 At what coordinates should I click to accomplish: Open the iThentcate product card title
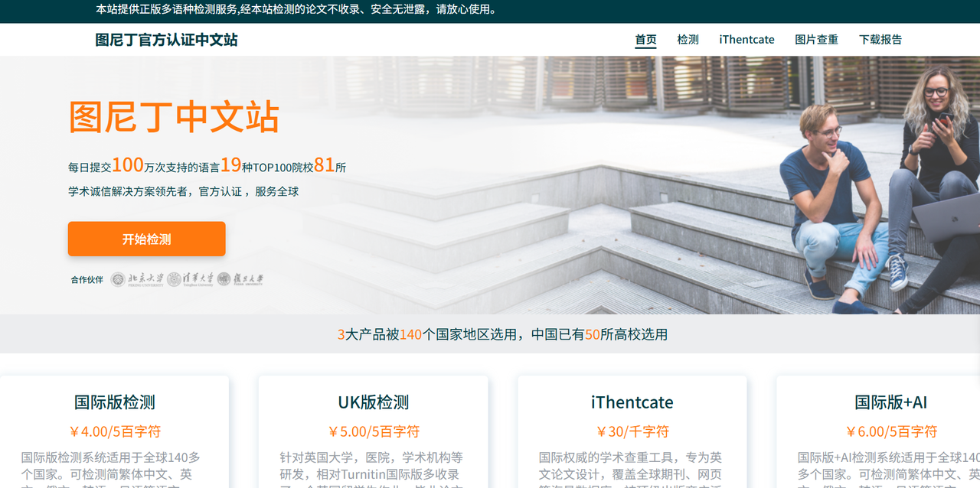pos(632,402)
